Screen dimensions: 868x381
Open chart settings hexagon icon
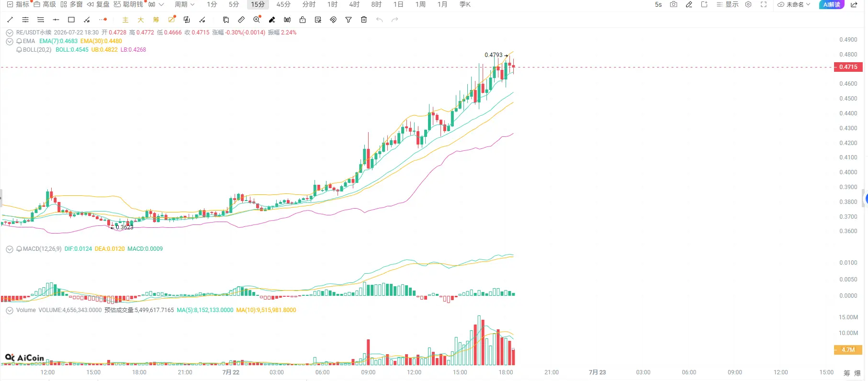pyautogui.click(x=748, y=4)
